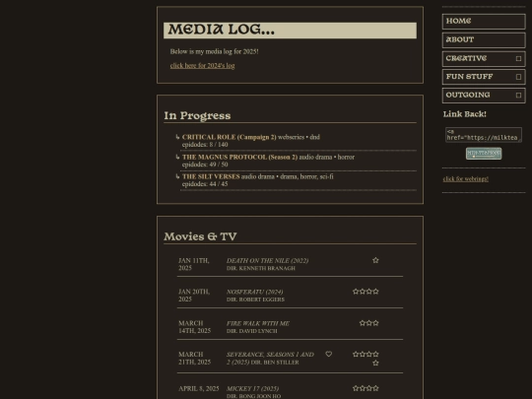532x399 pixels.
Task: Click the arrow bullet beside The Silt Verses
Action: [x=177, y=176]
